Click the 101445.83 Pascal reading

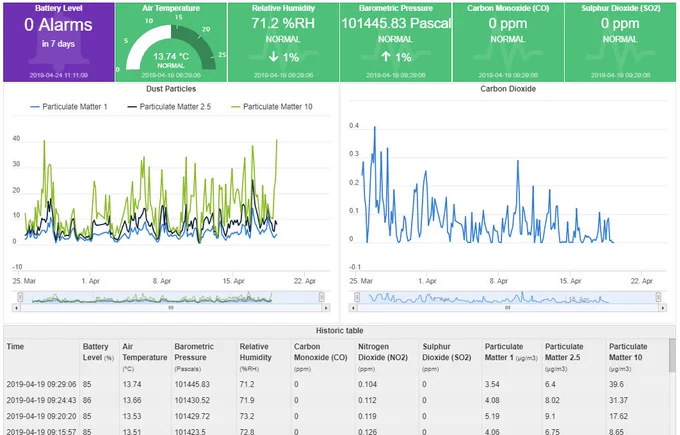[396, 23]
